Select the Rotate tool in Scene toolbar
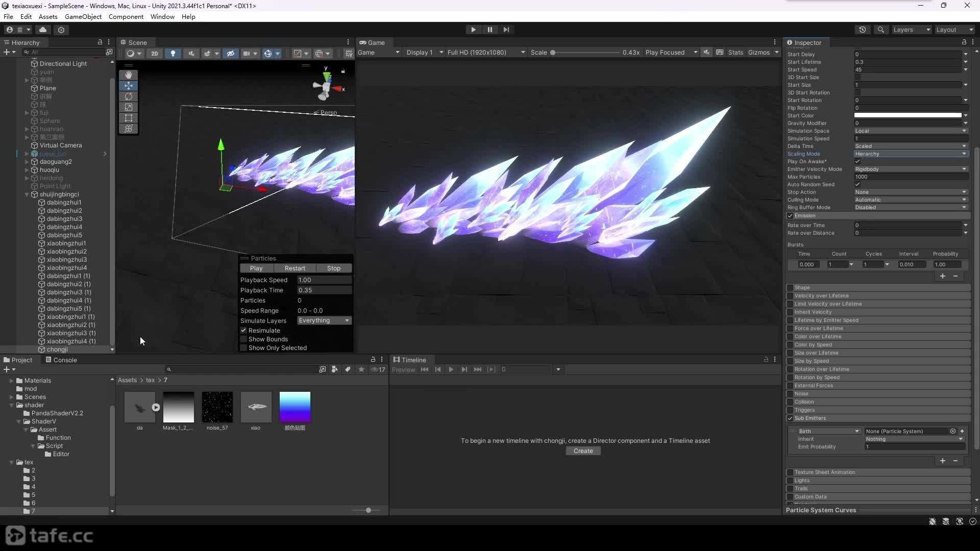Viewport: 980px width, 551px height. click(129, 96)
